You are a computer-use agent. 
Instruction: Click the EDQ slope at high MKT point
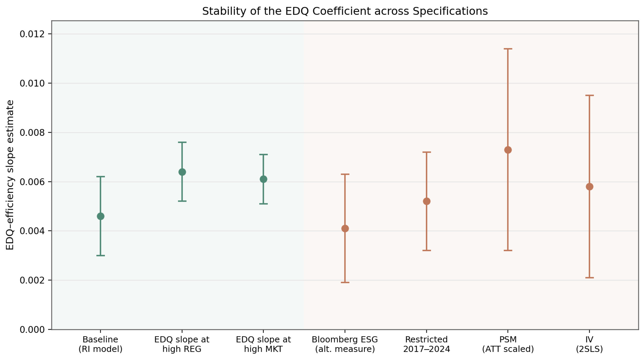click(x=263, y=179)
